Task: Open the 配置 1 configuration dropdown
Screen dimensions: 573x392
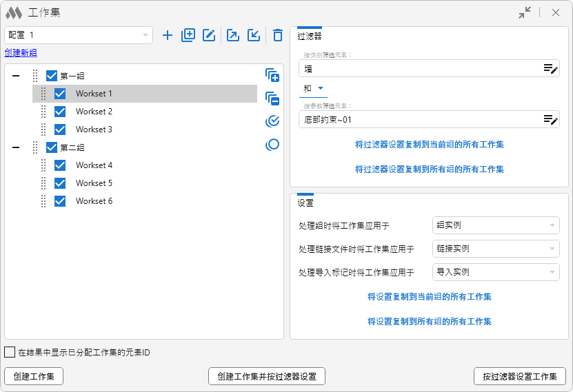Action: tap(79, 35)
